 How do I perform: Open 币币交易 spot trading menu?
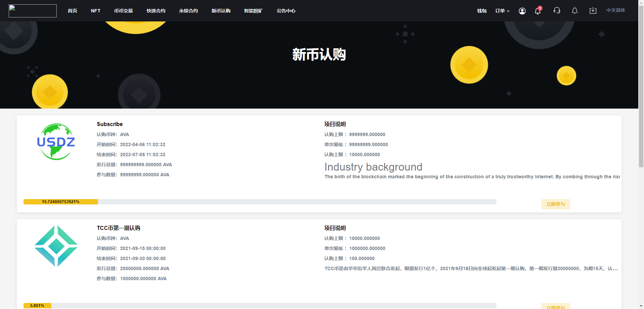pos(123,11)
